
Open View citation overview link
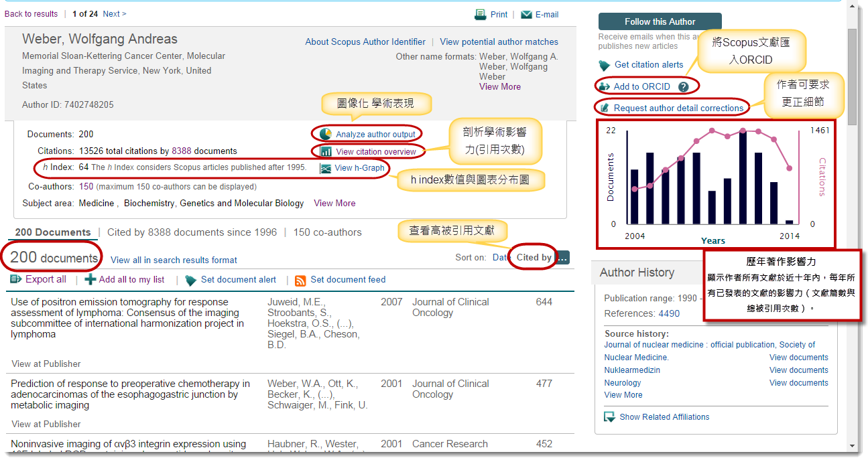tap(376, 152)
